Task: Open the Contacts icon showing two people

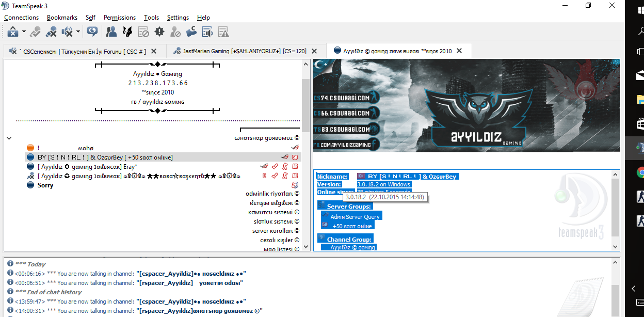Action: pos(111,32)
